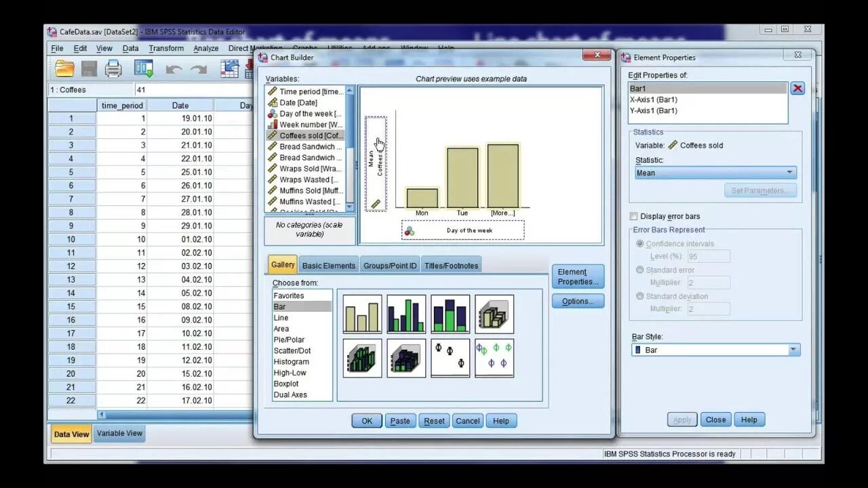Click ruler icon in y-axis drop zone
Image resolution: width=868 pixels, height=488 pixels.
click(x=376, y=203)
